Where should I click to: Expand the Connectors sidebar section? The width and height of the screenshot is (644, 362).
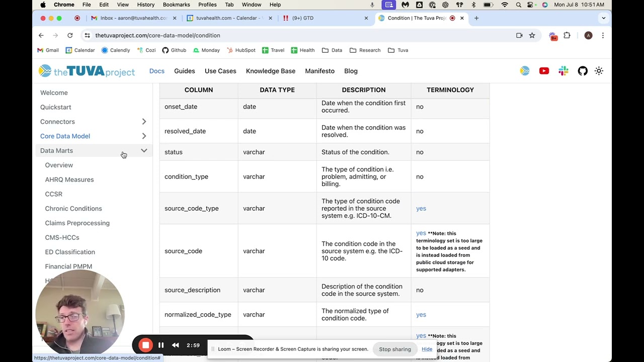(144, 122)
